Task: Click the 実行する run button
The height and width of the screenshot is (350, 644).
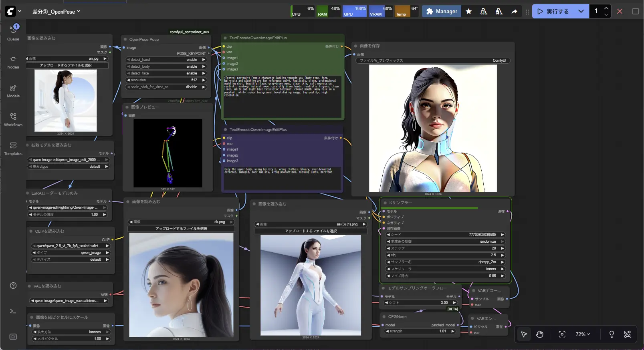Action: (x=553, y=12)
